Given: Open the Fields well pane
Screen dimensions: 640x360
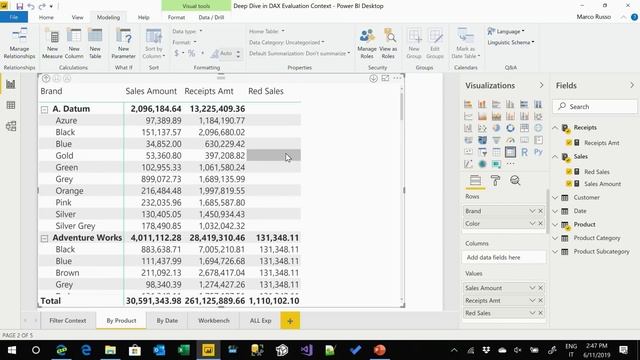Looking at the screenshot, I should click(x=475, y=180).
